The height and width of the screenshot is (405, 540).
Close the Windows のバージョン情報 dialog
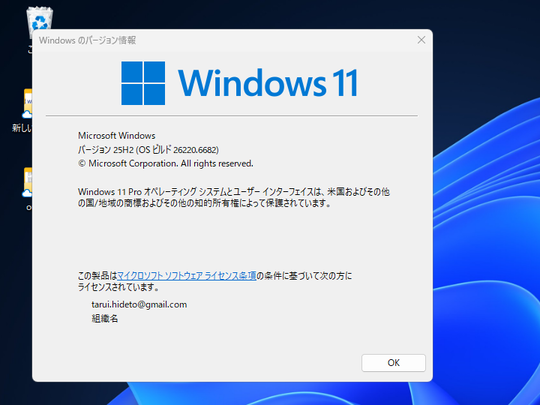tap(421, 40)
